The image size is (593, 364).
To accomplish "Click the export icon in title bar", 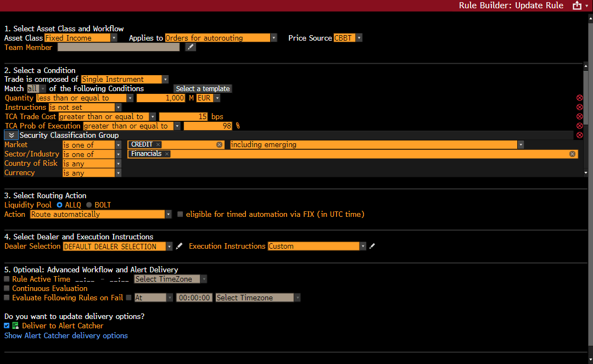I will point(577,5).
